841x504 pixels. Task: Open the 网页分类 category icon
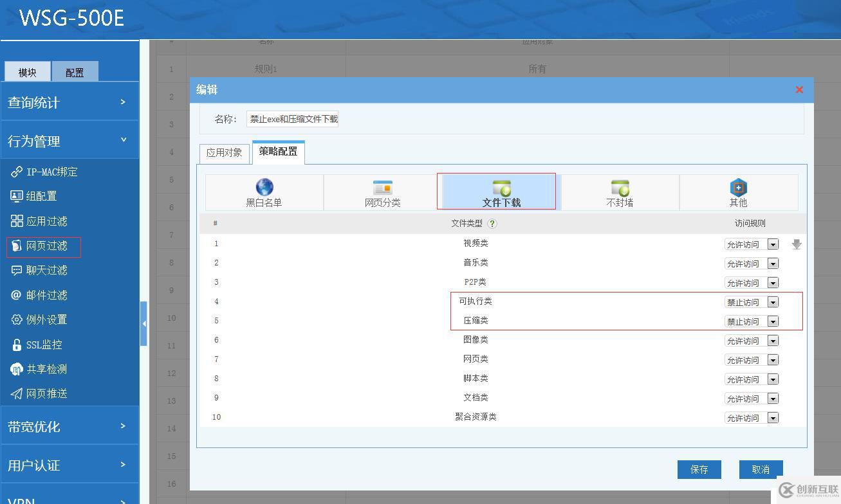coord(383,187)
